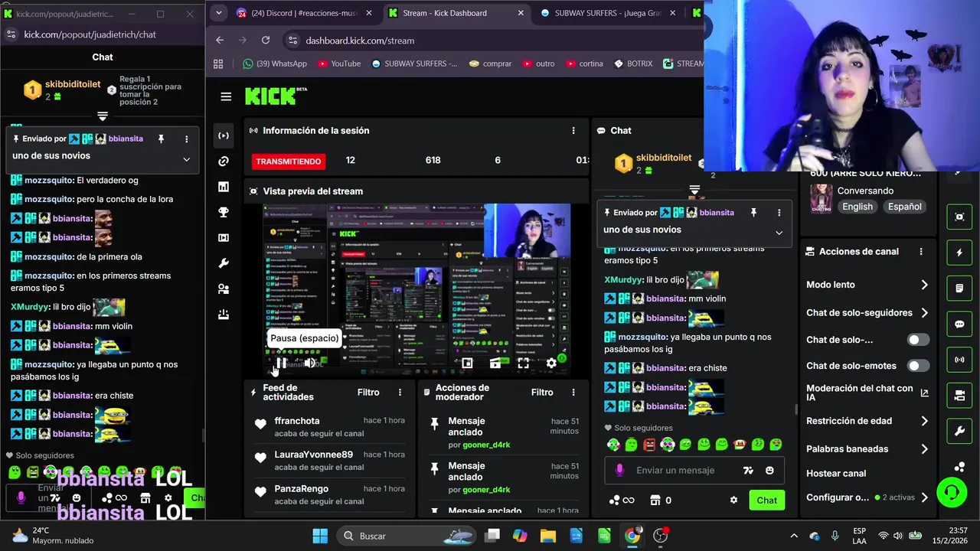Open Filtro in Feed de actividades
The image size is (980, 551).
[368, 393]
